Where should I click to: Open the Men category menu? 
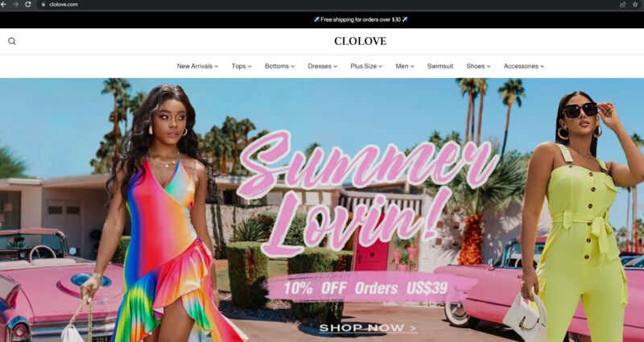tap(405, 66)
